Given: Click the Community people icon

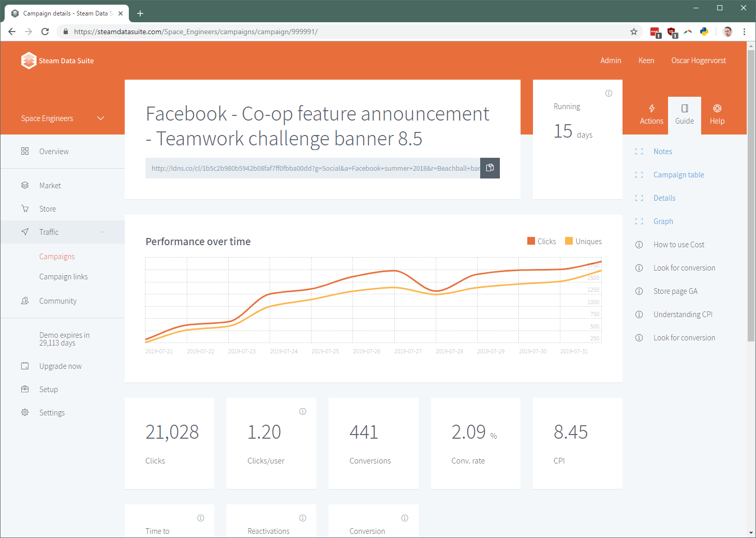Looking at the screenshot, I should [x=25, y=301].
